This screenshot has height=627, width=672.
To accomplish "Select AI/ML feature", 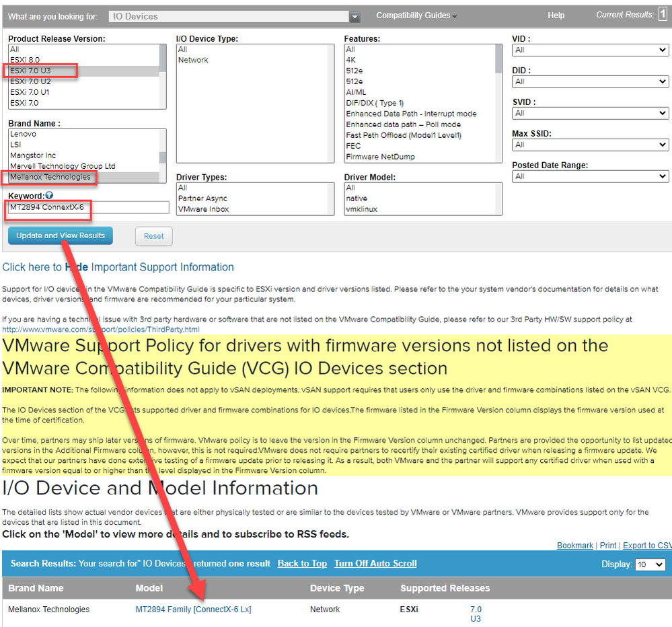I will point(420,92).
